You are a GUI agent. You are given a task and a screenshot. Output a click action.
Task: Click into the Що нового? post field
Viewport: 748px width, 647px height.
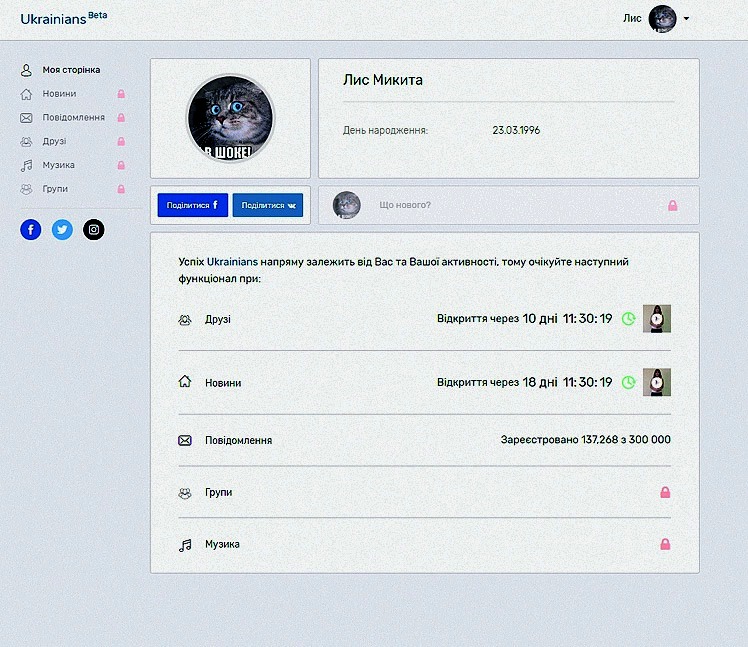[500, 205]
